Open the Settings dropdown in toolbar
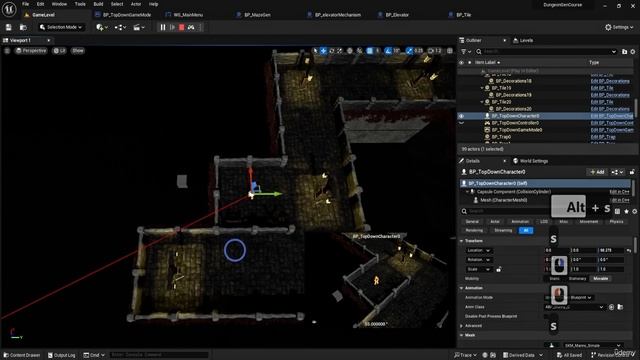 [x=619, y=27]
